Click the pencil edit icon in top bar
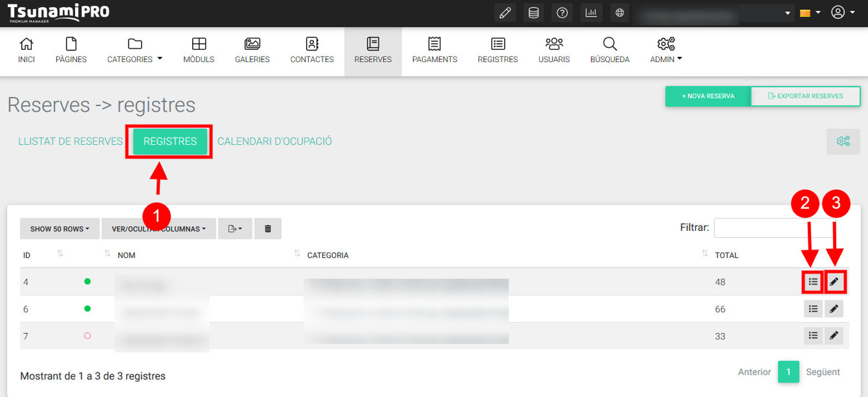Image resolution: width=868 pixels, height=397 pixels. [x=505, y=13]
